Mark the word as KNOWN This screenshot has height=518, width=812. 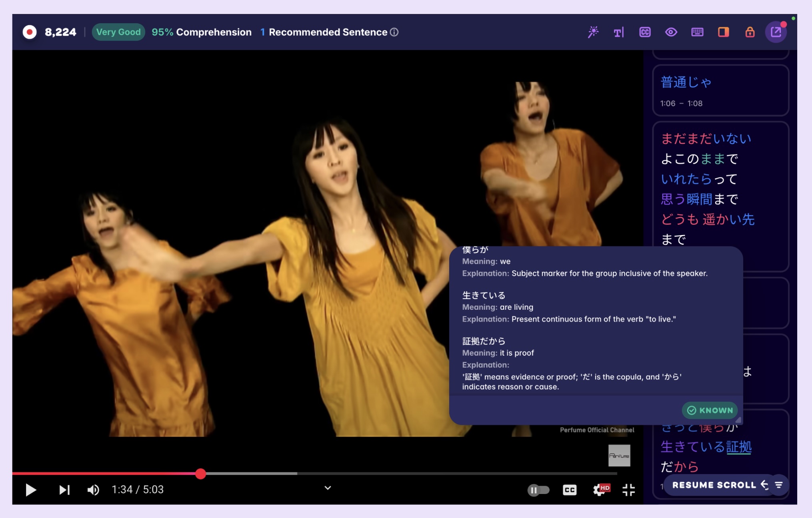coord(710,410)
